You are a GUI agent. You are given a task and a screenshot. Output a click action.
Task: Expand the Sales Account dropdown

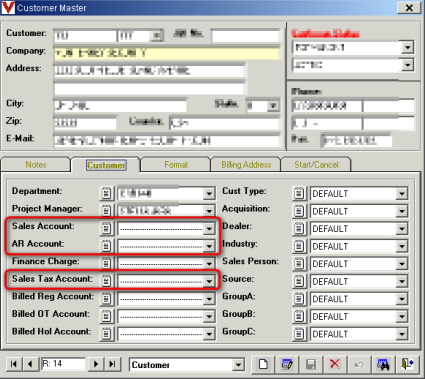tap(209, 229)
